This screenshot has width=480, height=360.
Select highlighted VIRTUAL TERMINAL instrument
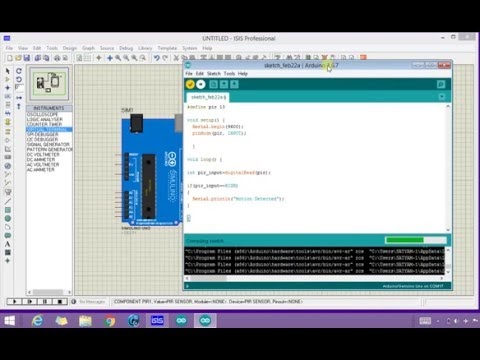click(x=49, y=129)
